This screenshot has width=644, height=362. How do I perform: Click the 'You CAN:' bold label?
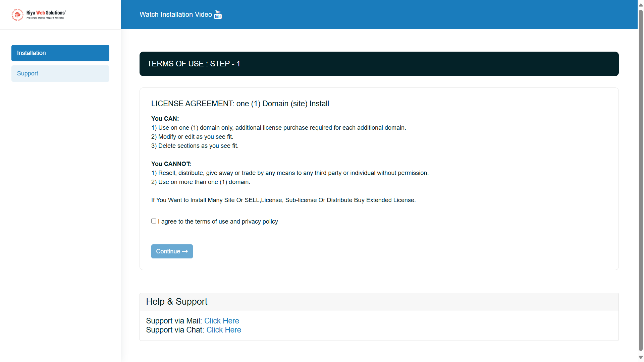(165, 119)
